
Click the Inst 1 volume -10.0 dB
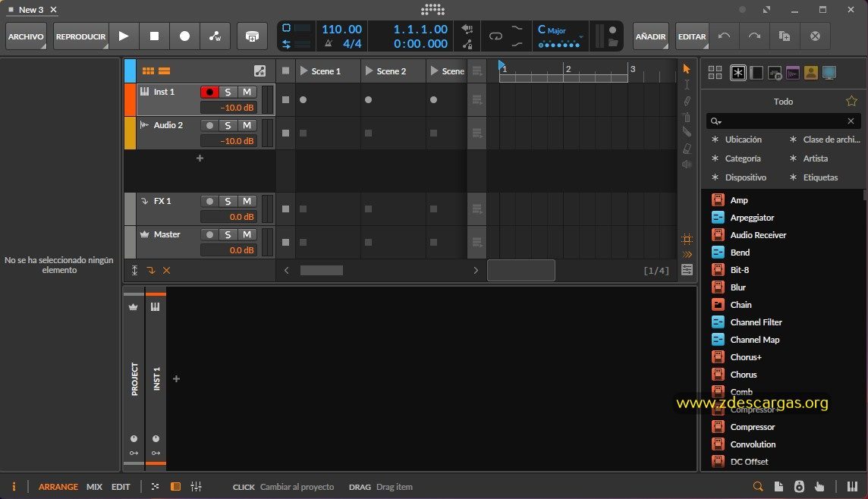(228, 108)
